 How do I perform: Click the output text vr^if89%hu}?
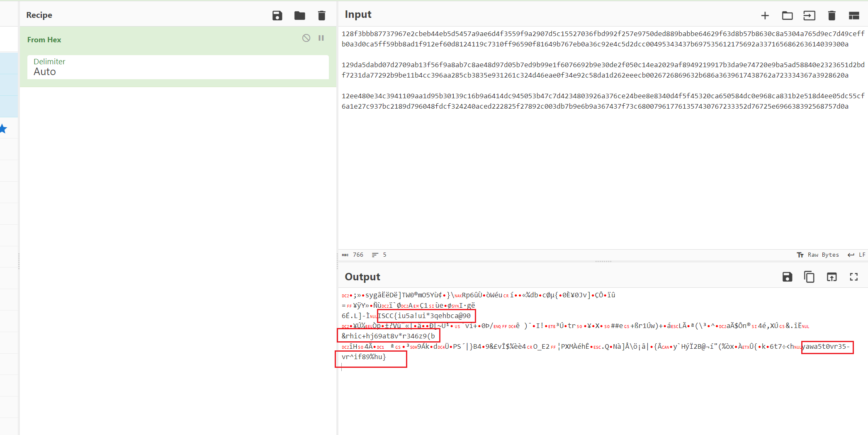coord(364,357)
